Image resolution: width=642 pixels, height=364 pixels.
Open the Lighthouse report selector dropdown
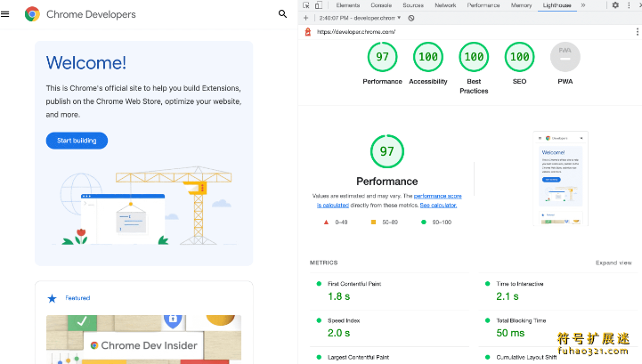[360, 18]
